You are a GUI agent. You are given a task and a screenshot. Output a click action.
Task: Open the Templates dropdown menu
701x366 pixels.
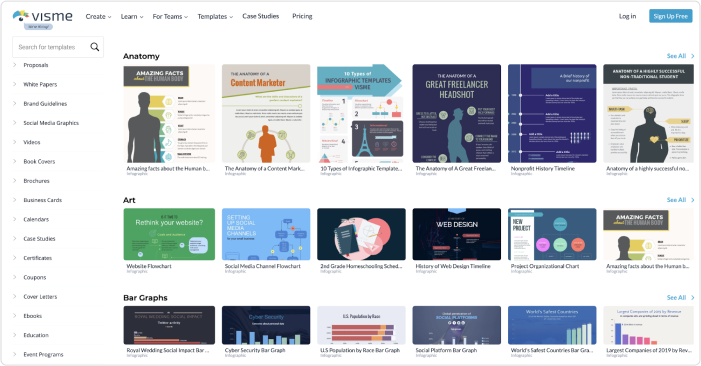(x=215, y=17)
